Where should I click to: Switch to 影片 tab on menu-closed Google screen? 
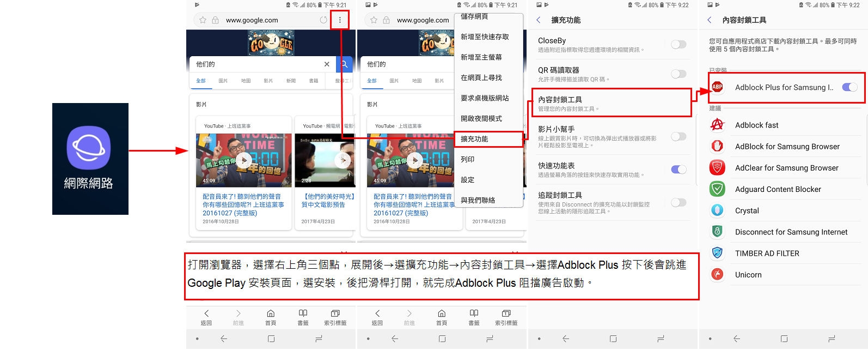(268, 81)
